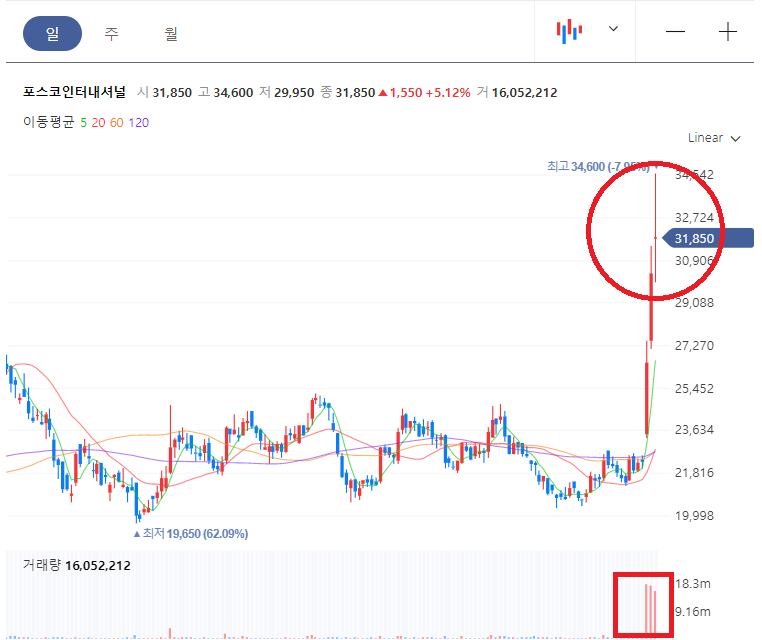Click the 이동평균 label

pyautogui.click(x=49, y=122)
